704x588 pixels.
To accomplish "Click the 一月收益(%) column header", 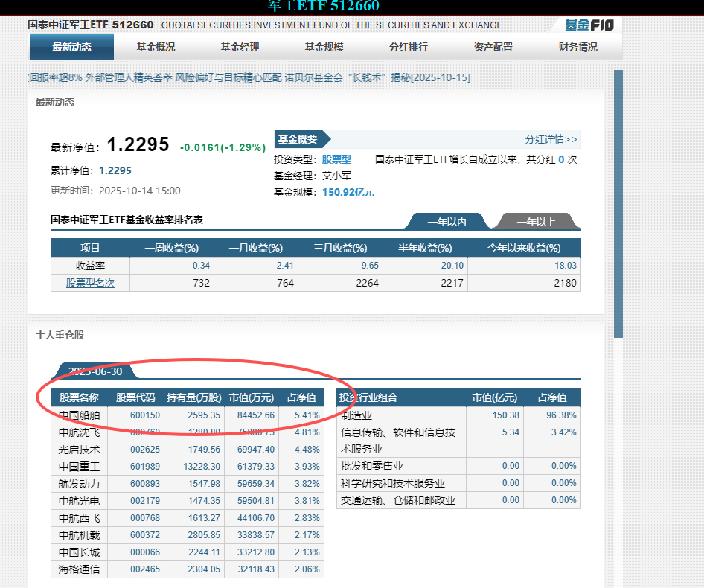I will click(x=255, y=248).
